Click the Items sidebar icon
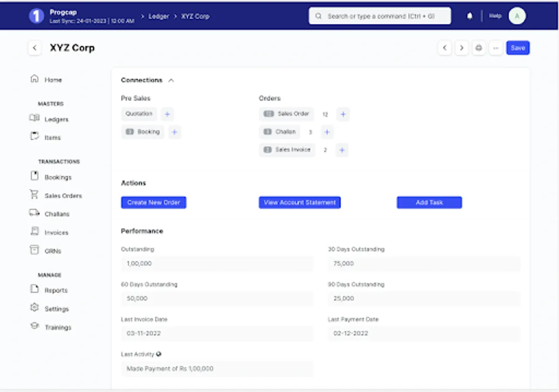The image size is (559, 392). click(x=34, y=136)
